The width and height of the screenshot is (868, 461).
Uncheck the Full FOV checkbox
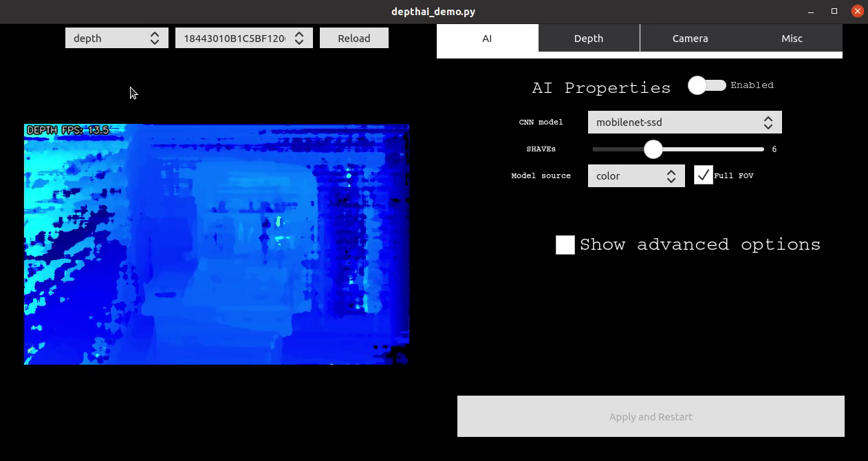pos(703,175)
